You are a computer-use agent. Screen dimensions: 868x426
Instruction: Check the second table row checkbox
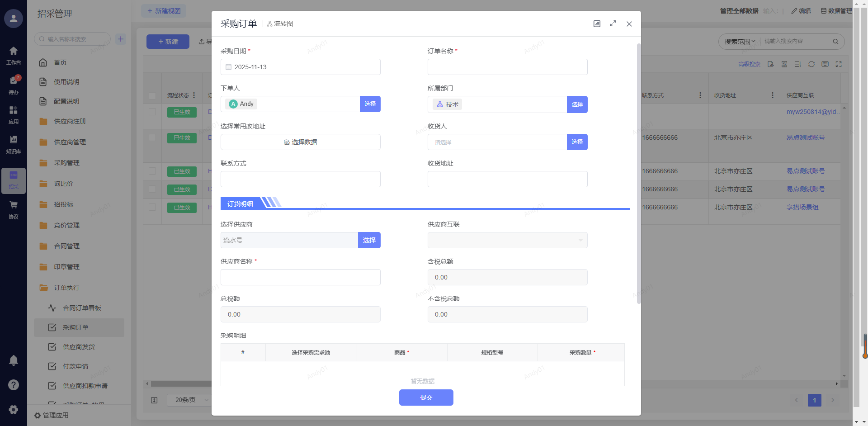(x=152, y=137)
